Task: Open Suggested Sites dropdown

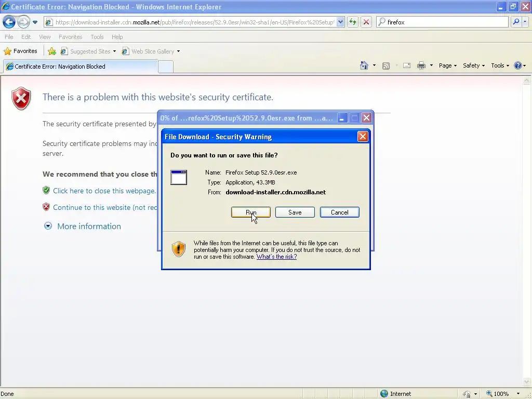Action: pyautogui.click(x=88, y=51)
